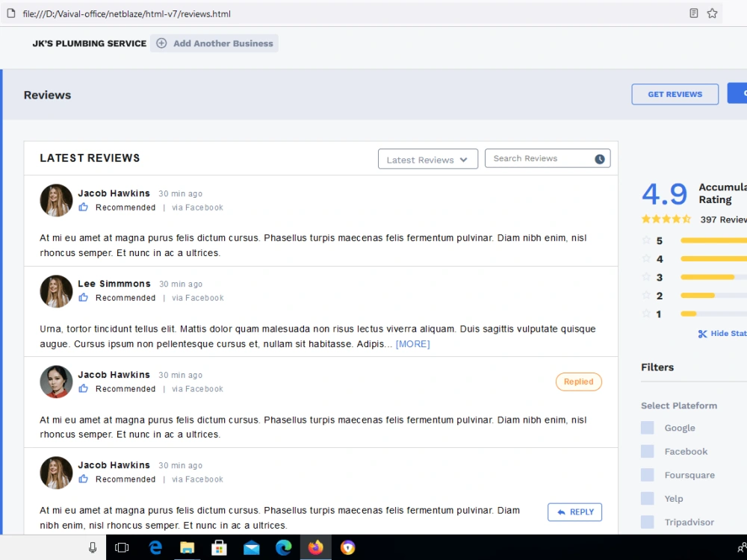This screenshot has width=747, height=560.
Task: Click the reviewer name Lee Simmmons
Action: pos(114,284)
